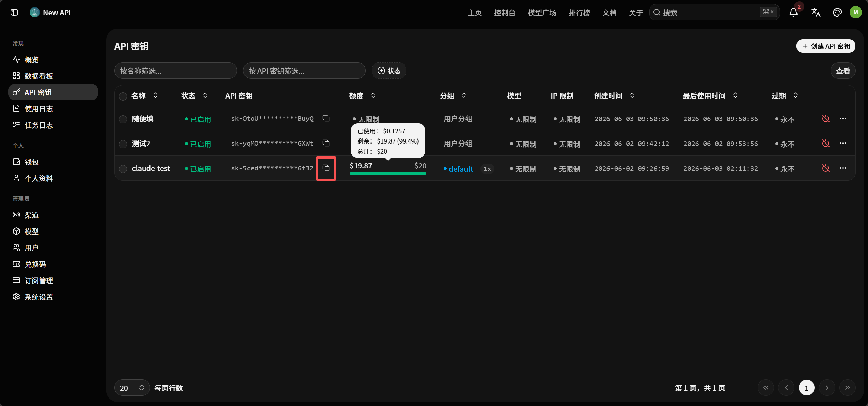Open more actions for claude-test
Viewport: 868px width, 406px height.
(843, 168)
